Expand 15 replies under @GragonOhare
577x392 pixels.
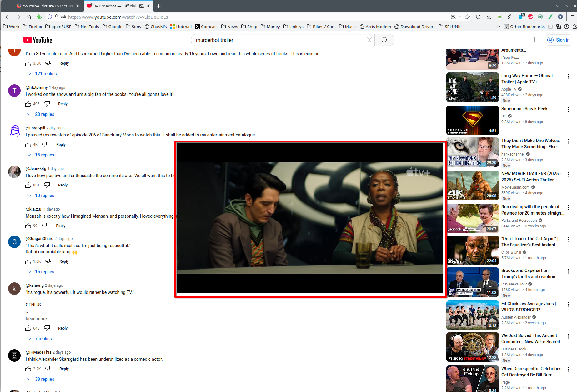[41, 272]
